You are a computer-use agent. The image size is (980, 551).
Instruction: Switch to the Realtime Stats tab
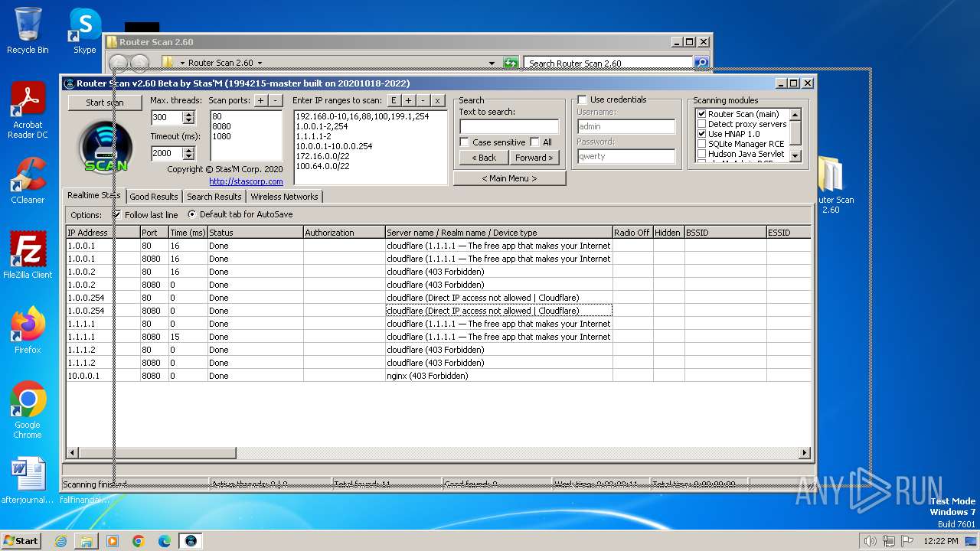(x=93, y=196)
